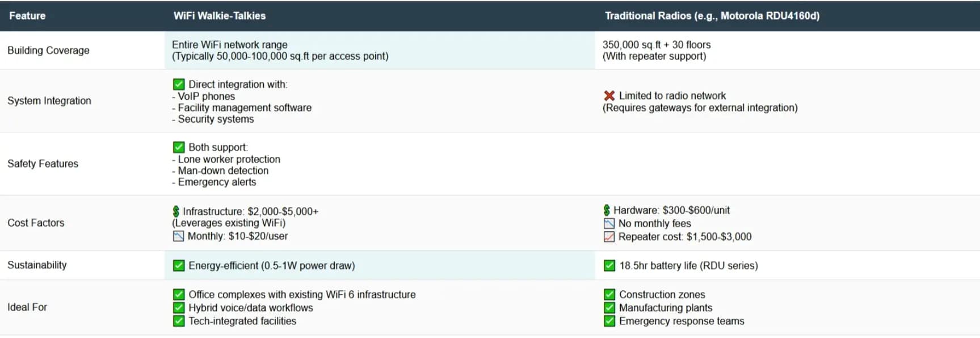Click the chart icon beside "Monthly: $10-$20/user"

pyautogui.click(x=178, y=236)
